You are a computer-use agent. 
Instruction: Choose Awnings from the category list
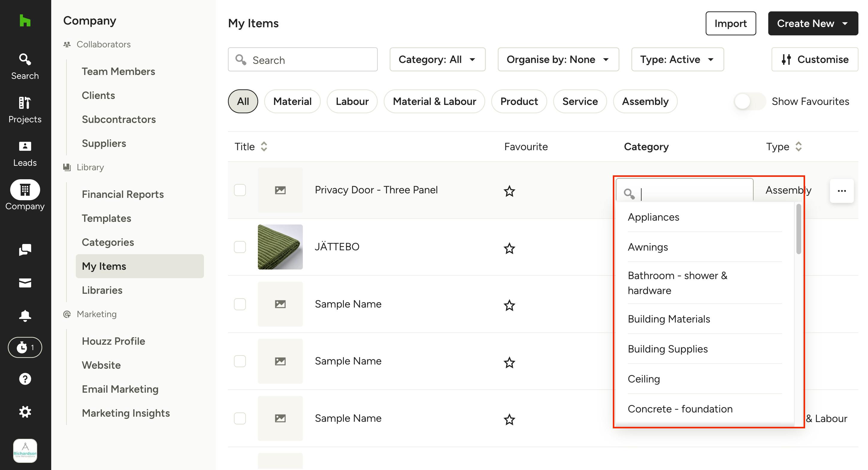coord(704,247)
